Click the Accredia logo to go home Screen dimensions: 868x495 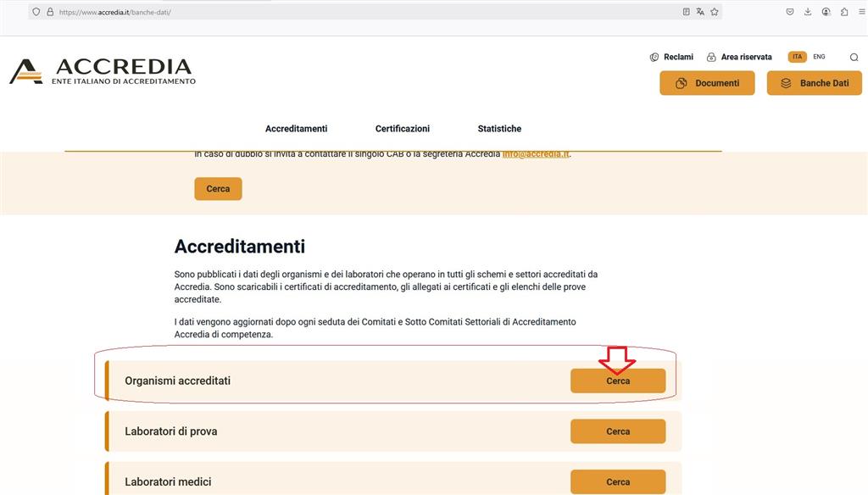[103, 71]
